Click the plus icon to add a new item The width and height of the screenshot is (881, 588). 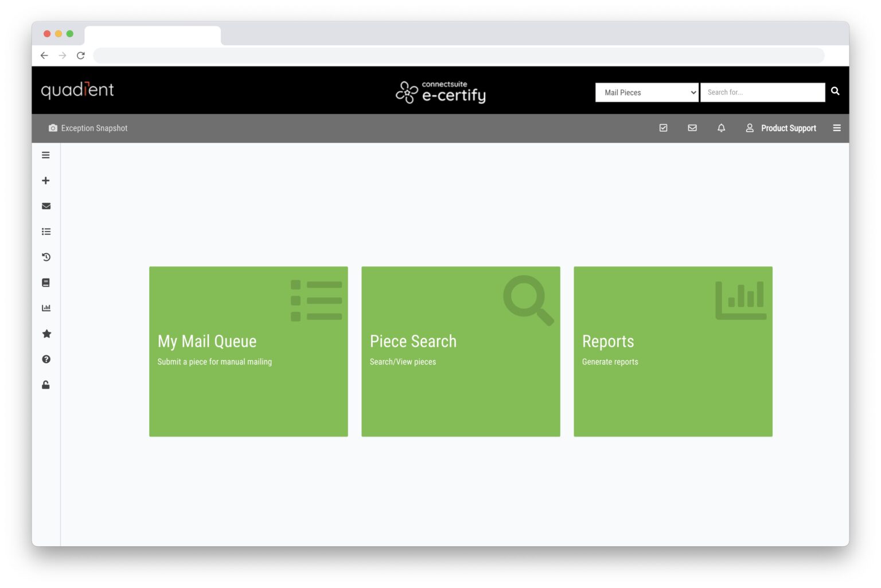(46, 180)
